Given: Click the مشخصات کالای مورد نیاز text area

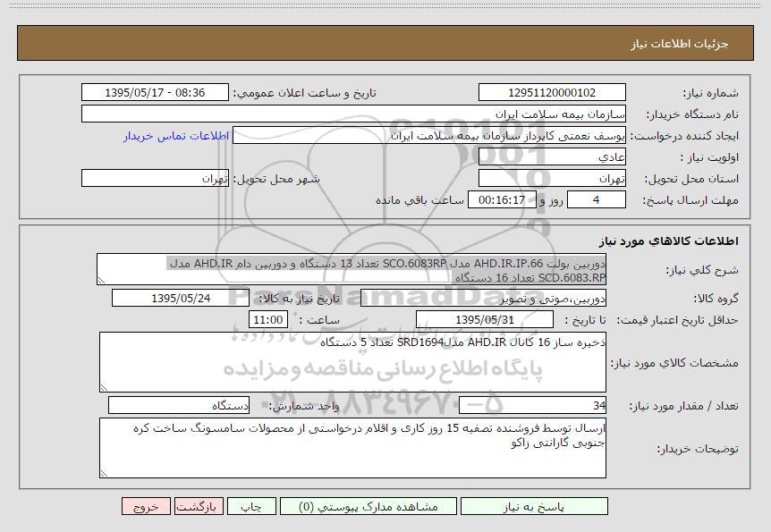Looking at the screenshot, I should click(352, 362).
